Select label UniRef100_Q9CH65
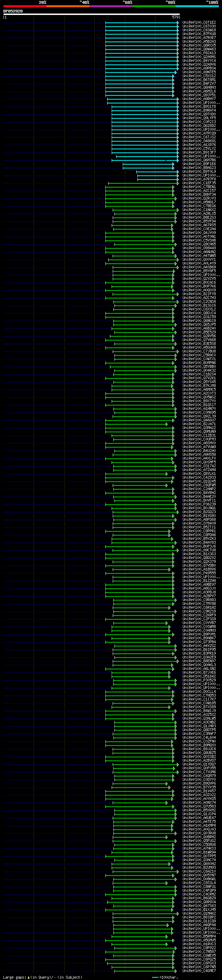 click(199, 244)
